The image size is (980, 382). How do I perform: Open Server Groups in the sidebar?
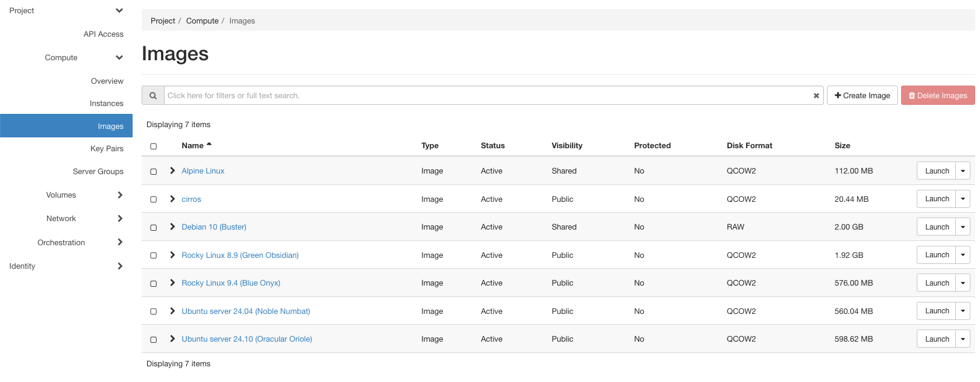point(98,172)
